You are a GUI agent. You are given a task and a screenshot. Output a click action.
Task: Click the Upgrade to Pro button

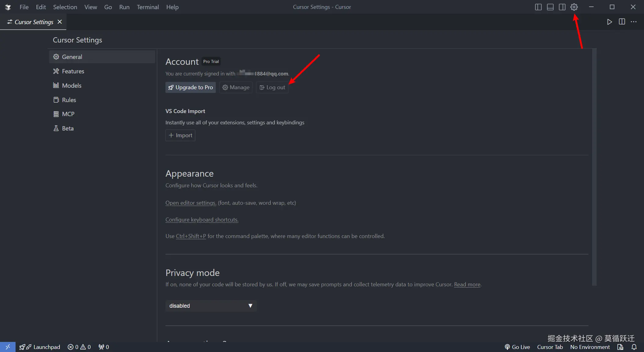[190, 87]
